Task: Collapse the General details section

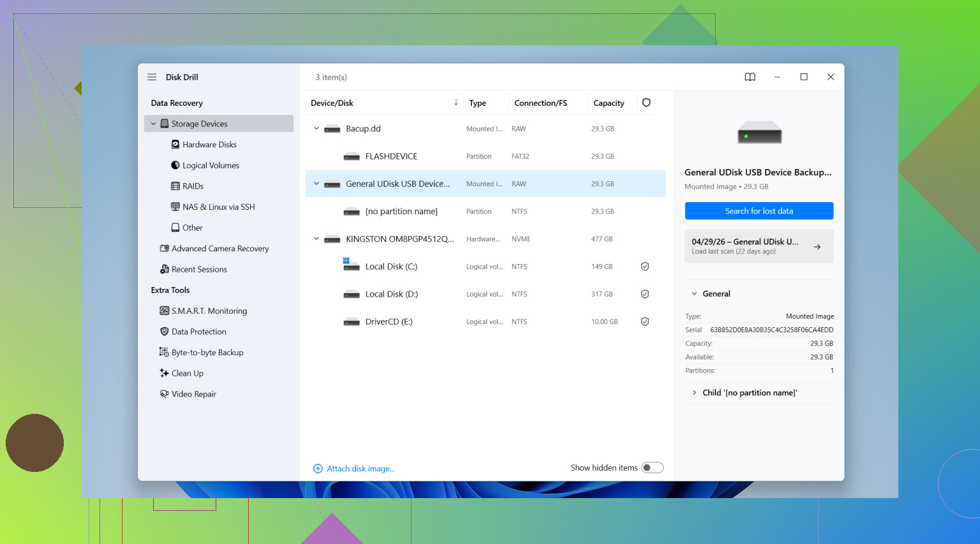Action: [694, 294]
